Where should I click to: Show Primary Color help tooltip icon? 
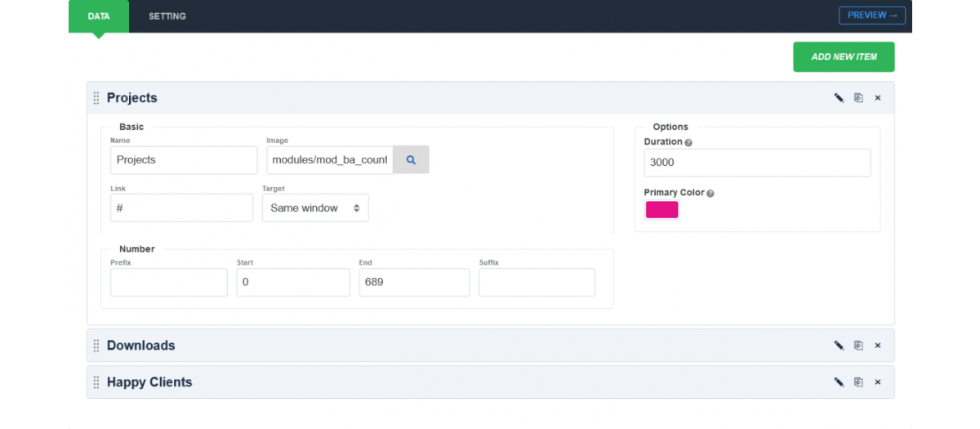click(x=710, y=194)
